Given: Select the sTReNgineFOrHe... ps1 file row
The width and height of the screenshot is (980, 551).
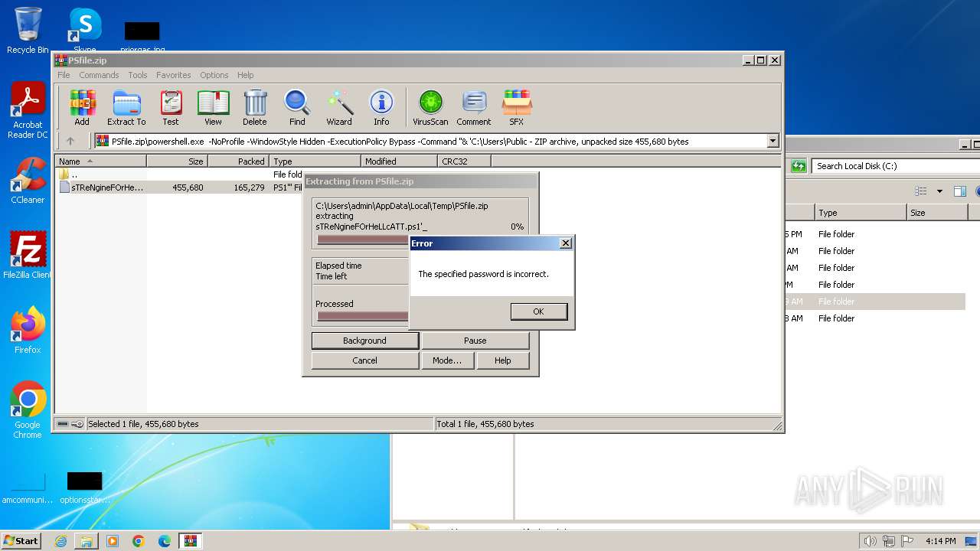Looking at the screenshot, I should tap(180, 187).
